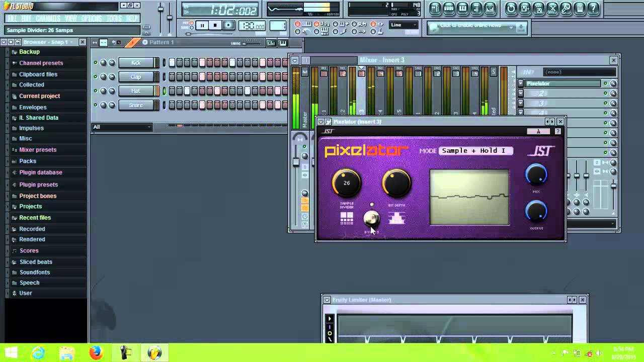Open the audio editor scissors icon

pyautogui.click(x=552, y=8)
